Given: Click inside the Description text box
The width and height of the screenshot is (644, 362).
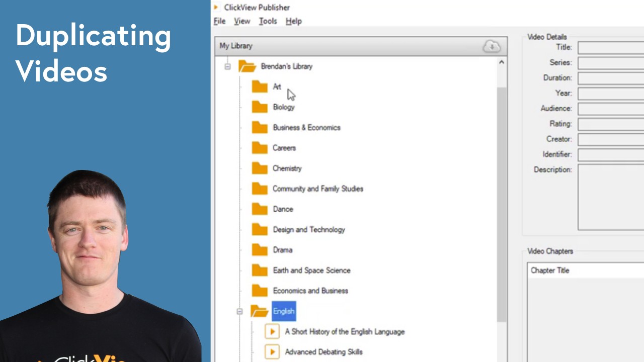Looking at the screenshot, I should pyautogui.click(x=610, y=196).
